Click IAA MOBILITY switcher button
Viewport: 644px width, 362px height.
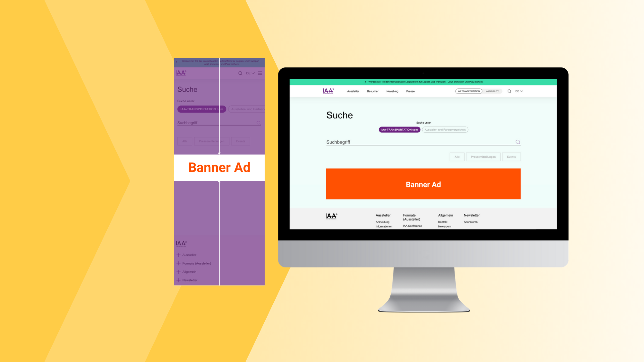click(492, 91)
